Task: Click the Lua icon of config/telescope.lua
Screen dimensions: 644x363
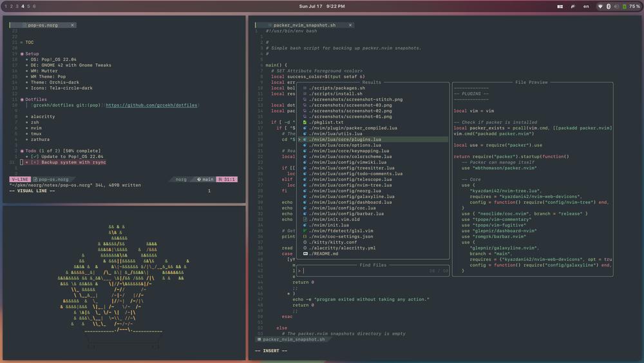Action: 305,180
